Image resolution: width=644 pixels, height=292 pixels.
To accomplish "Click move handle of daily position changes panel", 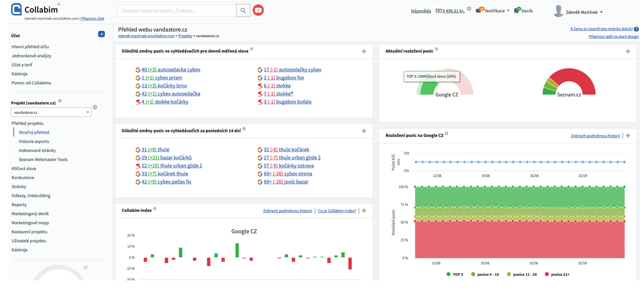I will click(x=364, y=51).
